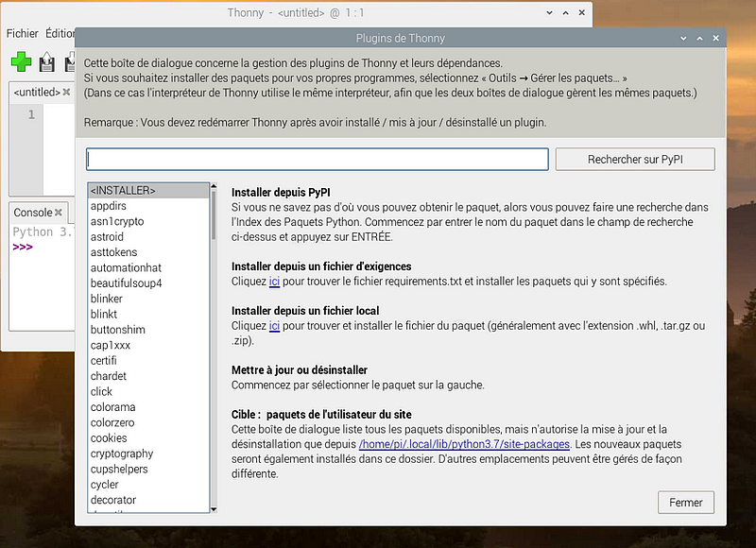Minimize the Plugins de Thonny dialog
756x548 pixels.
coord(683,38)
